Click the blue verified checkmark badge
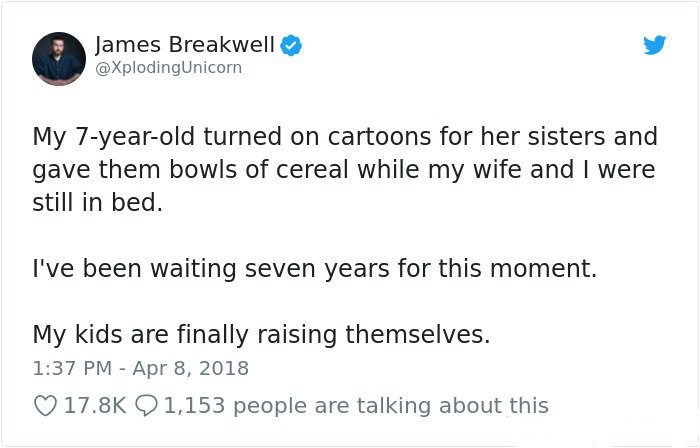 [x=291, y=45]
